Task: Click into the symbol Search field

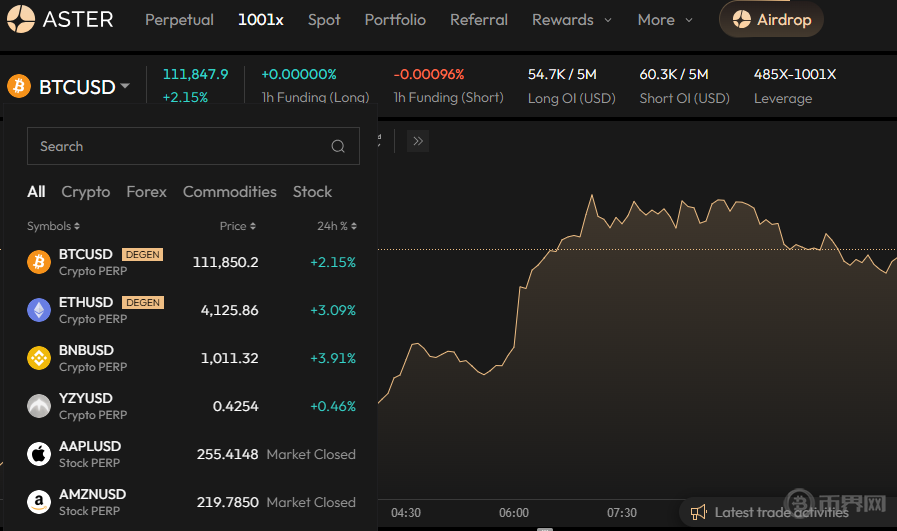Action: click(x=180, y=147)
